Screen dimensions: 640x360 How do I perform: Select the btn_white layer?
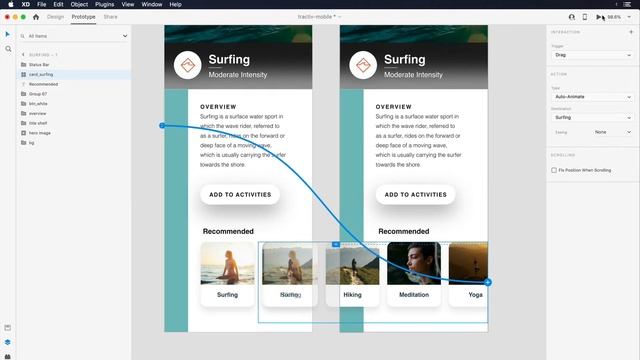pos(73,104)
